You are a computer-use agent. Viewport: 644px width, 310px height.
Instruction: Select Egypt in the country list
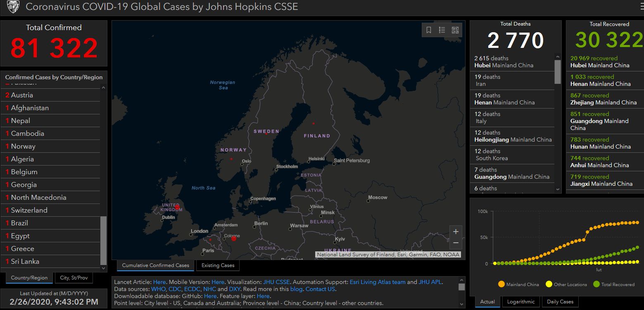click(x=50, y=236)
